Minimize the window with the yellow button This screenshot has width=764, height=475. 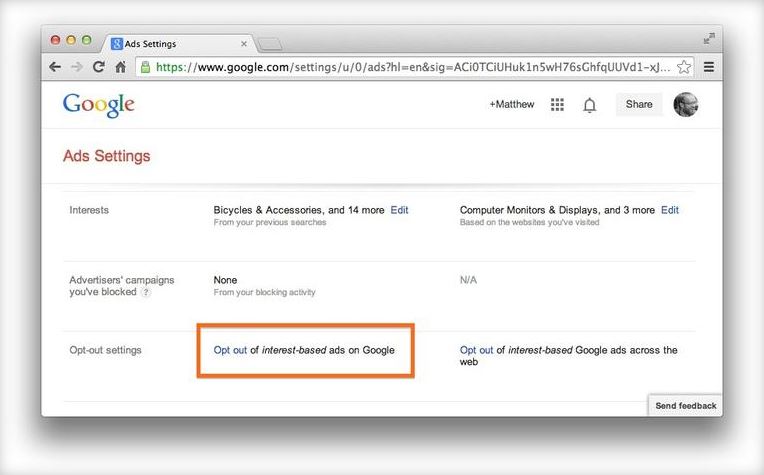[71, 40]
